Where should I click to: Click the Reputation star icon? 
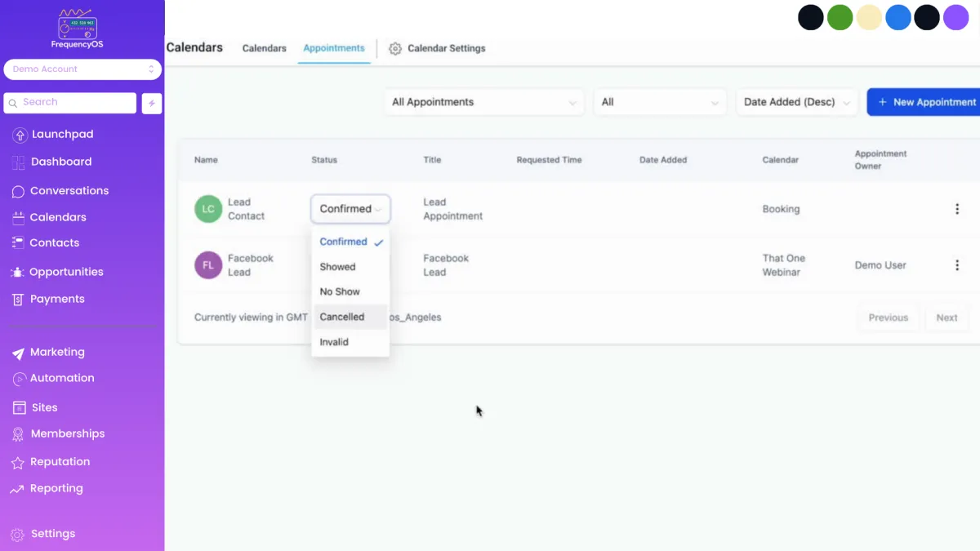(x=18, y=463)
